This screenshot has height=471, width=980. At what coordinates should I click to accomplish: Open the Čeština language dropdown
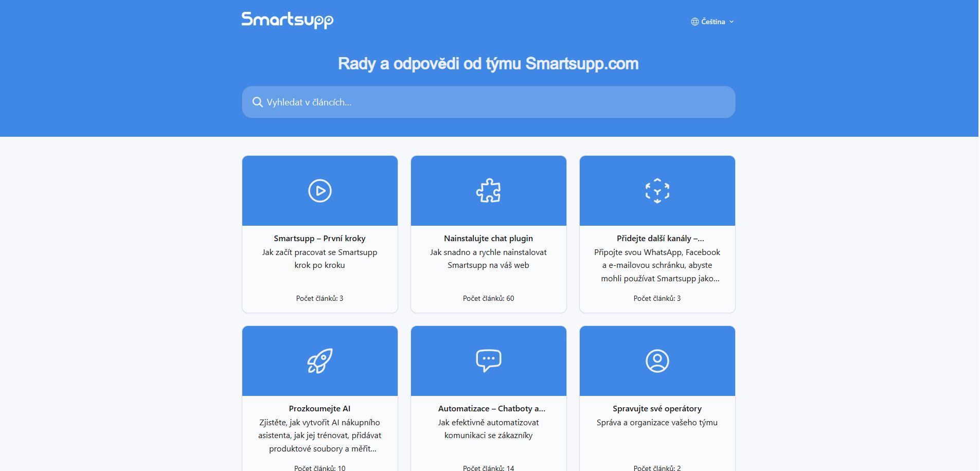point(712,22)
